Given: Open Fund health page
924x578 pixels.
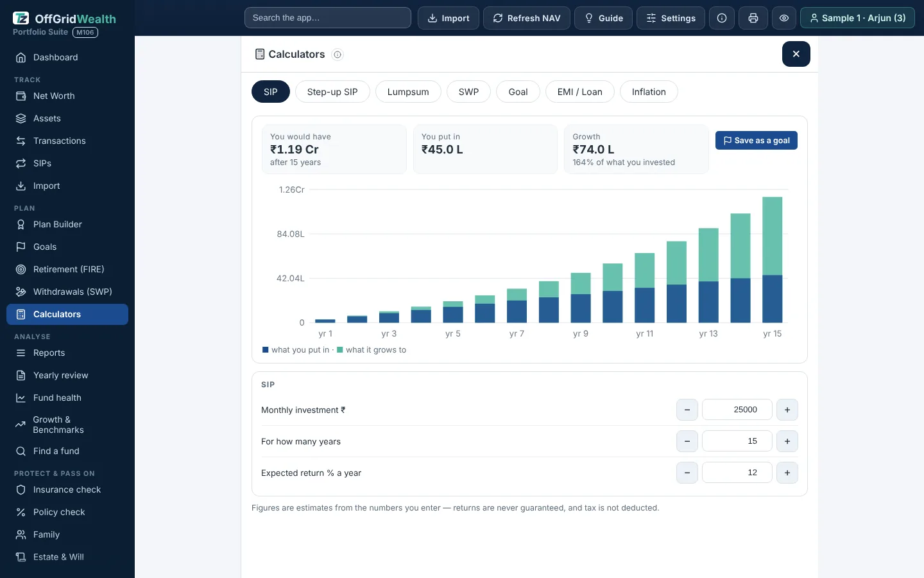Looking at the screenshot, I should click(x=67, y=398).
